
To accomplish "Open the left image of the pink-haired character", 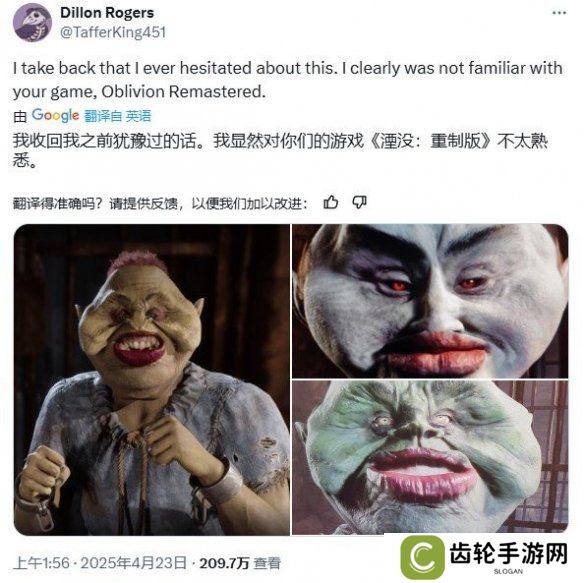I will point(152,380).
